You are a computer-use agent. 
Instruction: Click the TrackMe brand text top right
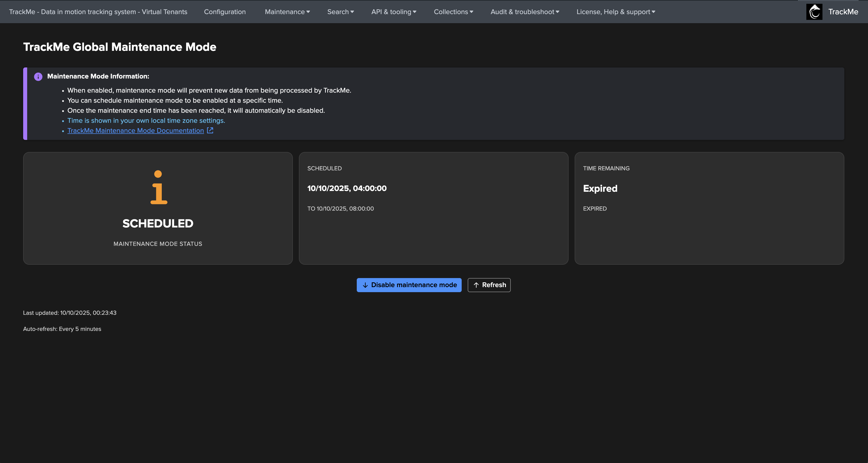[843, 12]
